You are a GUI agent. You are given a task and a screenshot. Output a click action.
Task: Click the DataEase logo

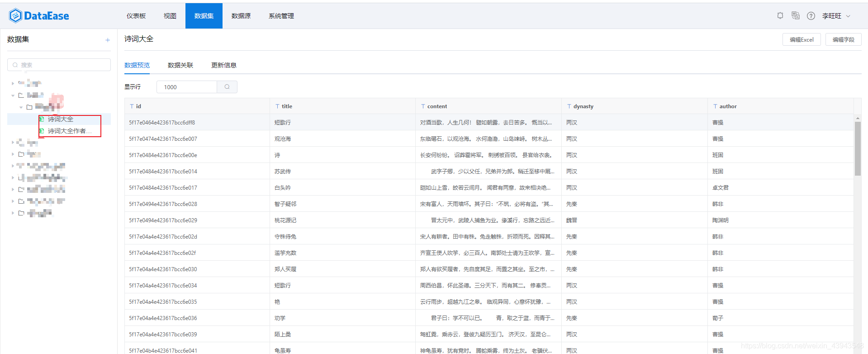coord(39,16)
